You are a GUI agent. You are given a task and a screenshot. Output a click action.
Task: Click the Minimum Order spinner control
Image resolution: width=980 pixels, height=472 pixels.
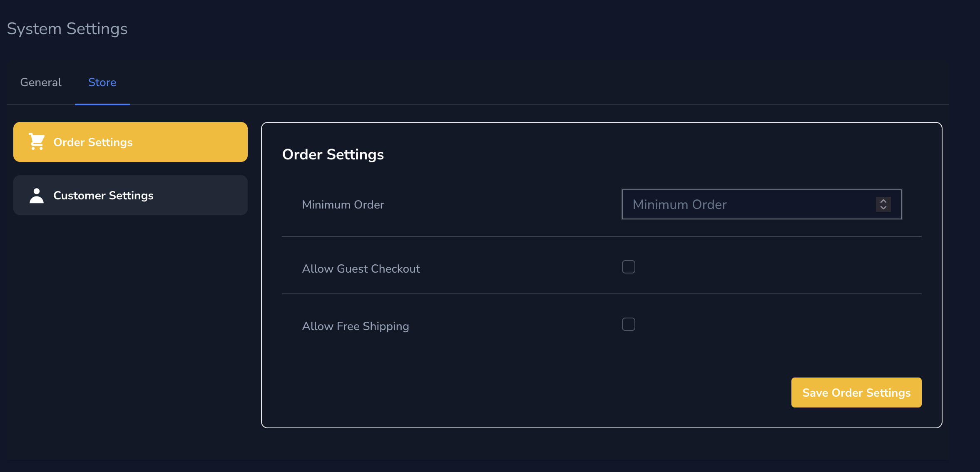(883, 204)
